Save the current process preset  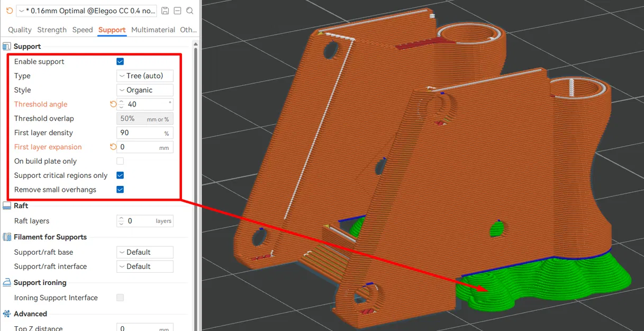click(165, 11)
